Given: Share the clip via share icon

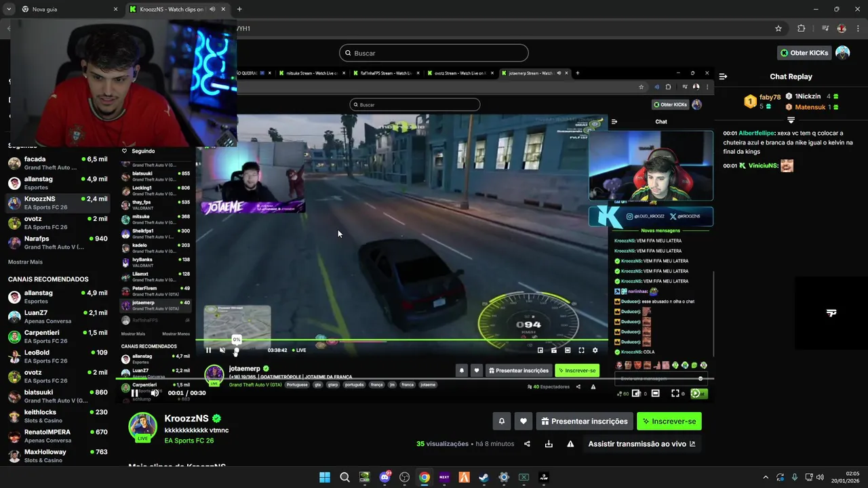Looking at the screenshot, I should coord(527,444).
